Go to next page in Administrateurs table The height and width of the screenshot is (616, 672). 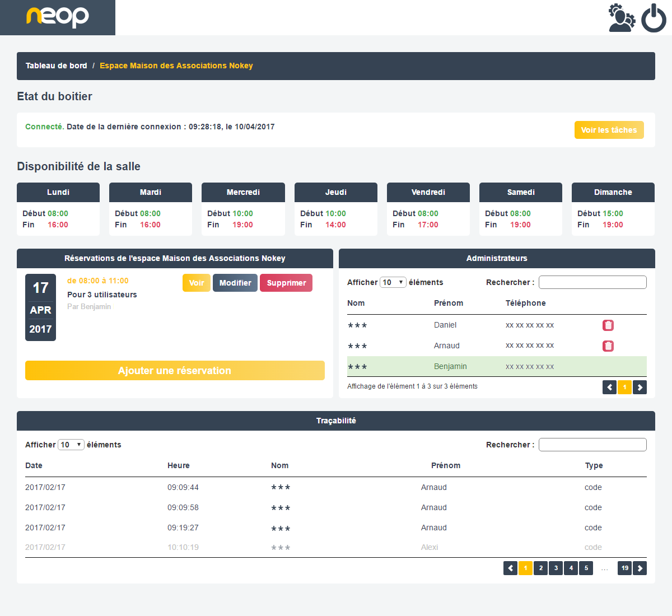tap(640, 388)
